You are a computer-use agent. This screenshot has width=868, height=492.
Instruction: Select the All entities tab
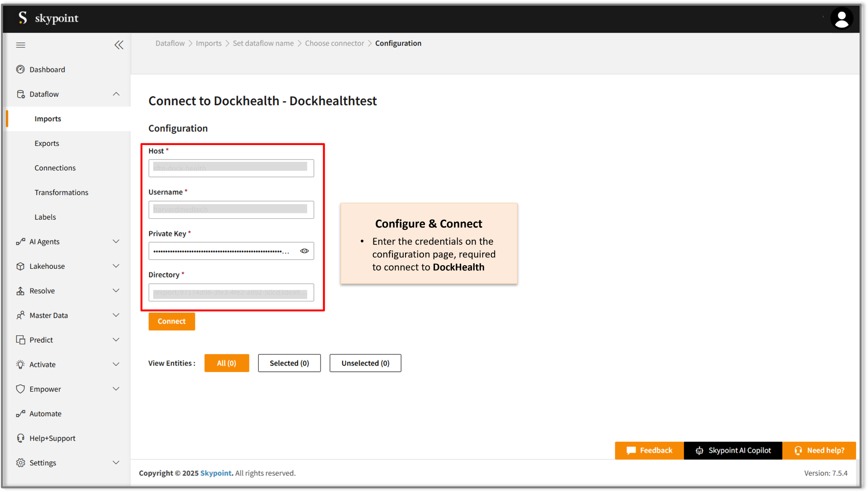[226, 363]
